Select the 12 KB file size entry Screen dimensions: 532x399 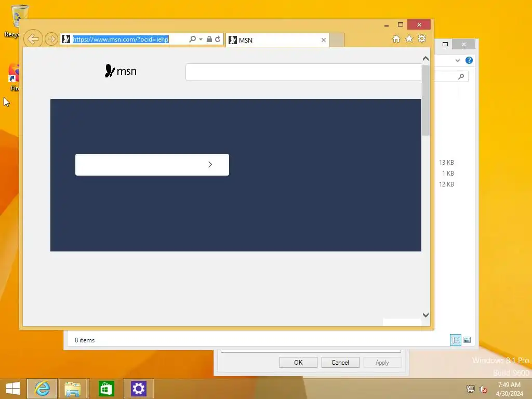pos(446,184)
